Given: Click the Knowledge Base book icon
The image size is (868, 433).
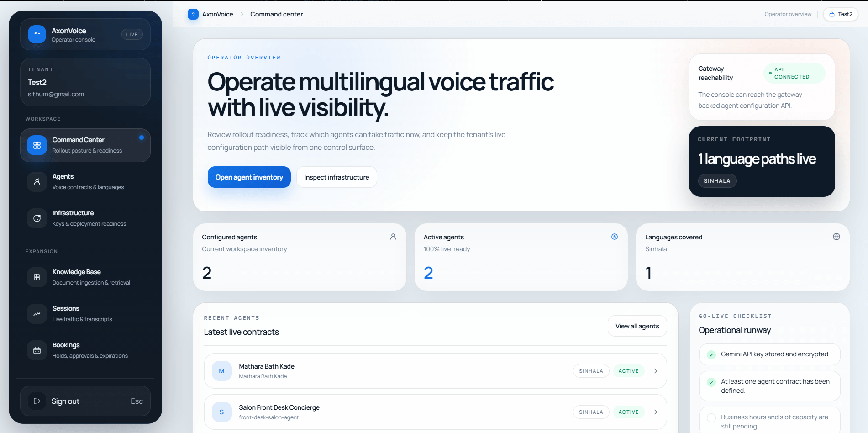Looking at the screenshot, I should click(x=37, y=277).
